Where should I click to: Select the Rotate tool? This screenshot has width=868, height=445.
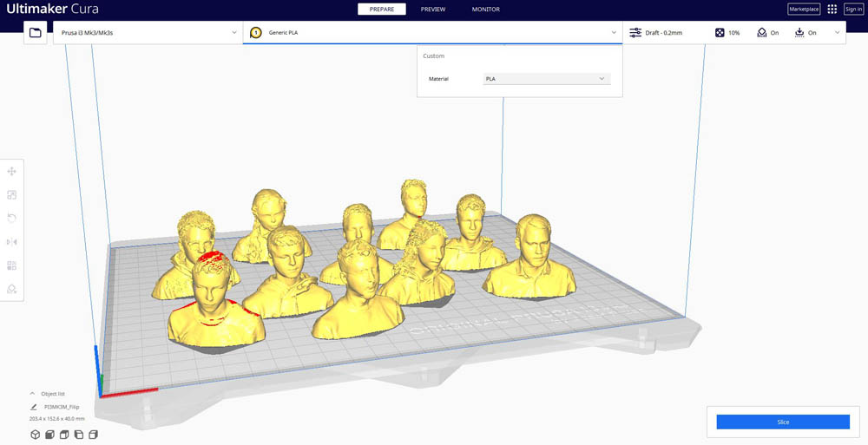(11, 218)
